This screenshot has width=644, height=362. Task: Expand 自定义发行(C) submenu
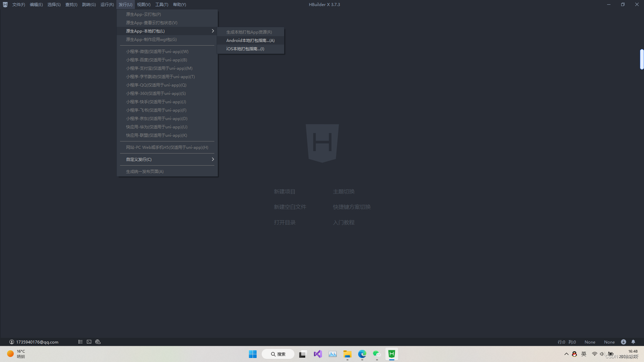[167, 160]
